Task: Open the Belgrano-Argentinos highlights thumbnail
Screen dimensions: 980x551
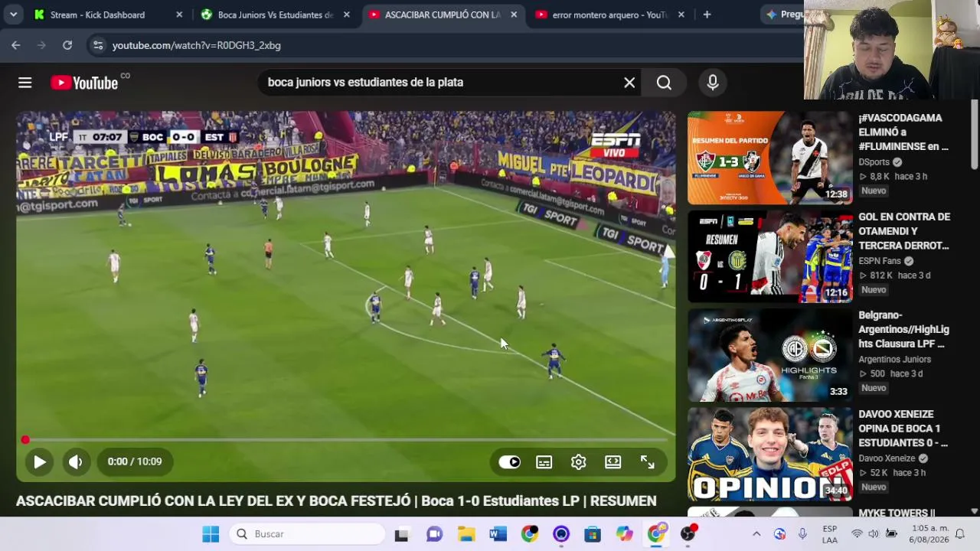Action: click(769, 356)
